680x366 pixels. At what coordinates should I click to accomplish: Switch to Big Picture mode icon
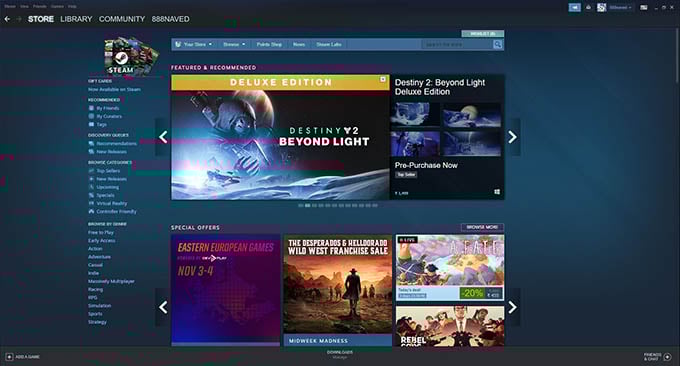(x=644, y=7)
